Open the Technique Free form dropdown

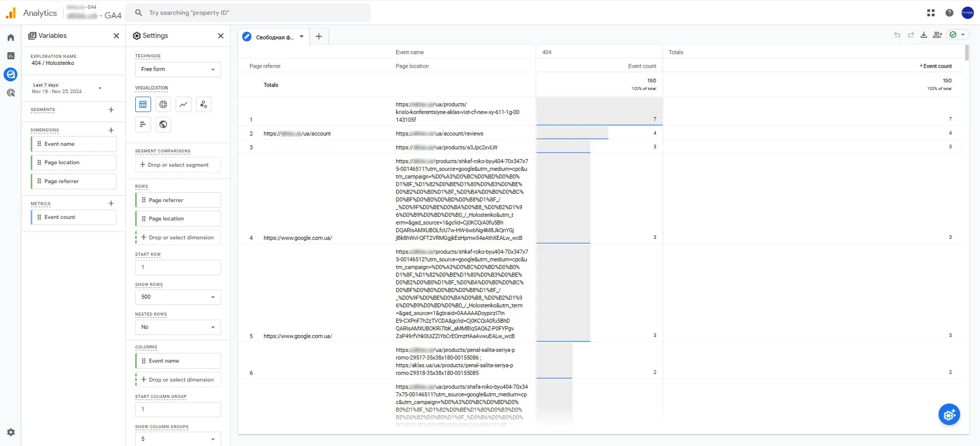click(x=178, y=69)
